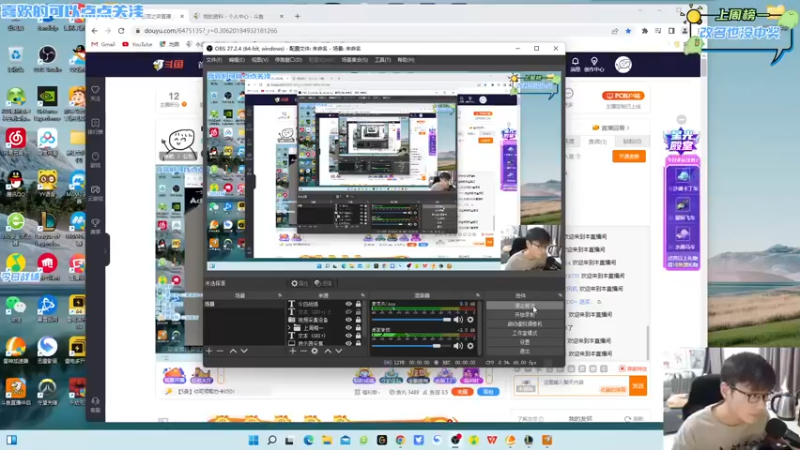The width and height of the screenshot is (800, 450).
Task: Open the OBS 文件(F) menu
Action: click(214, 60)
